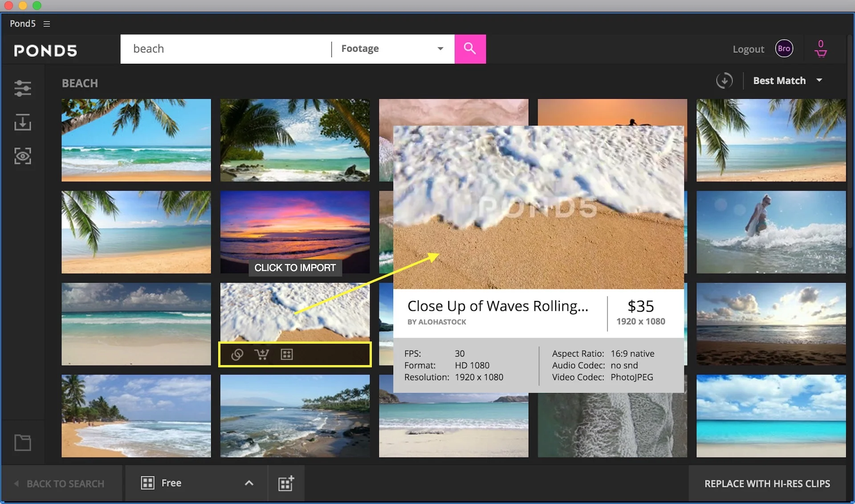Select the bright turquoise water thumbnail at bottom right
855x504 pixels.
[x=771, y=416]
